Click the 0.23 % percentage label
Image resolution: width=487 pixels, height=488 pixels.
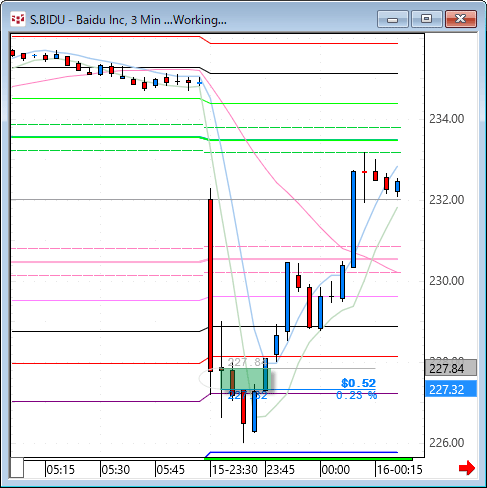357,395
